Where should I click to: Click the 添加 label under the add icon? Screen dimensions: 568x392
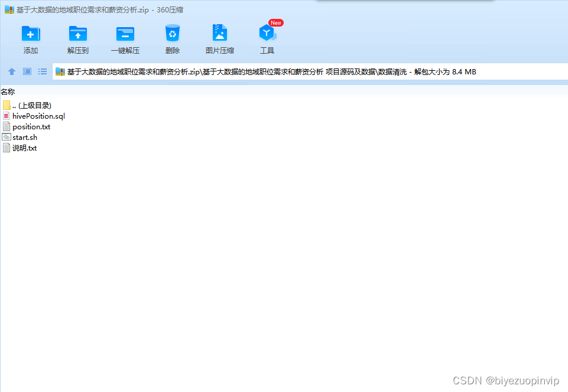pyautogui.click(x=31, y=51)
